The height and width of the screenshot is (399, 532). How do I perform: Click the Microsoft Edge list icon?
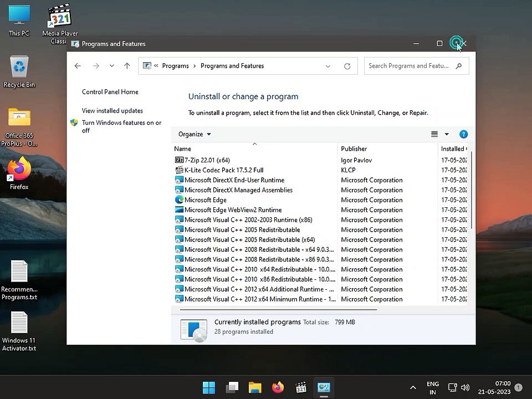[179, 200]
